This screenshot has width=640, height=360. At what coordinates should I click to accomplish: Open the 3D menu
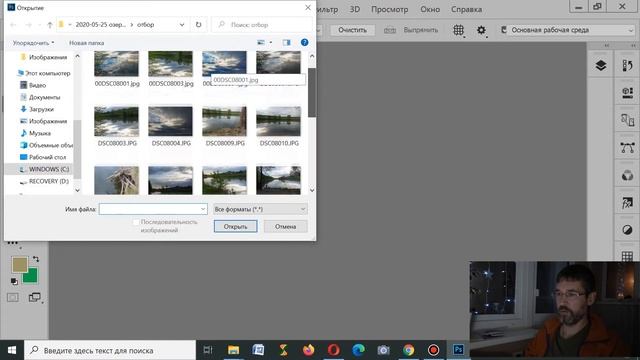355,9
